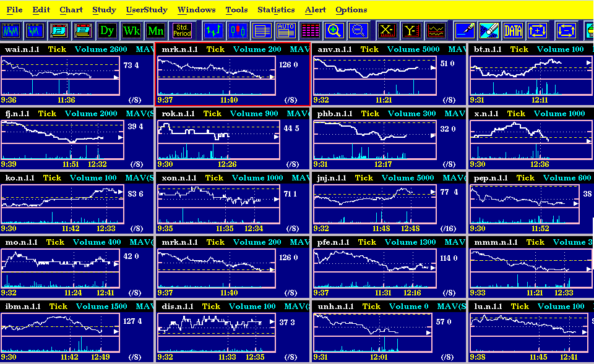Click the "83 6" price in ko panel
Viewport: 594px width, 364px height.
point(136,193)
